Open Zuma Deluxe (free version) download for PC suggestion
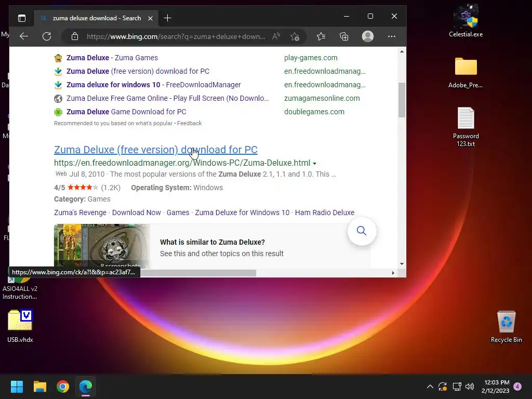The height and width of the screenshot is (399, 532). coord(138,71)
